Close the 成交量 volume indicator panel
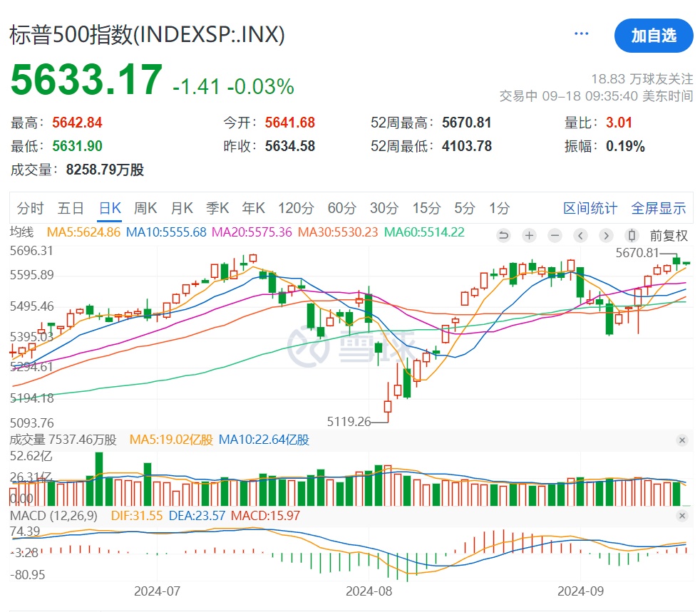The height and width of the screenshot is (612, 700). coord(682,440)
